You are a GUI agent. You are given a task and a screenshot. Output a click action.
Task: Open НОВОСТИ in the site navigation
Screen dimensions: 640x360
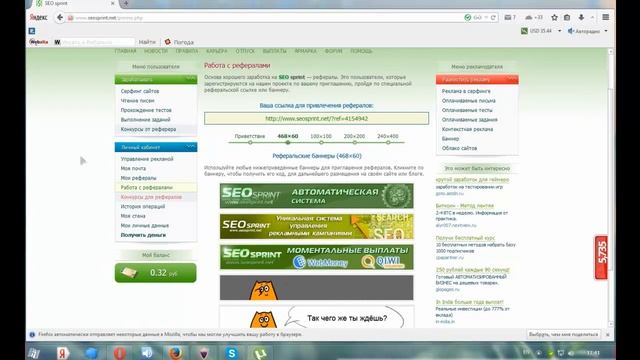(156, 51)
